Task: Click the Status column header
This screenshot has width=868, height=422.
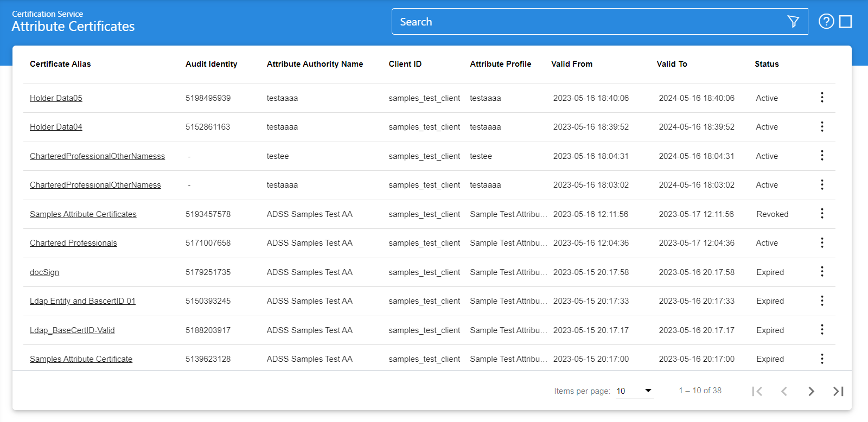Action: tap(767, 64)
